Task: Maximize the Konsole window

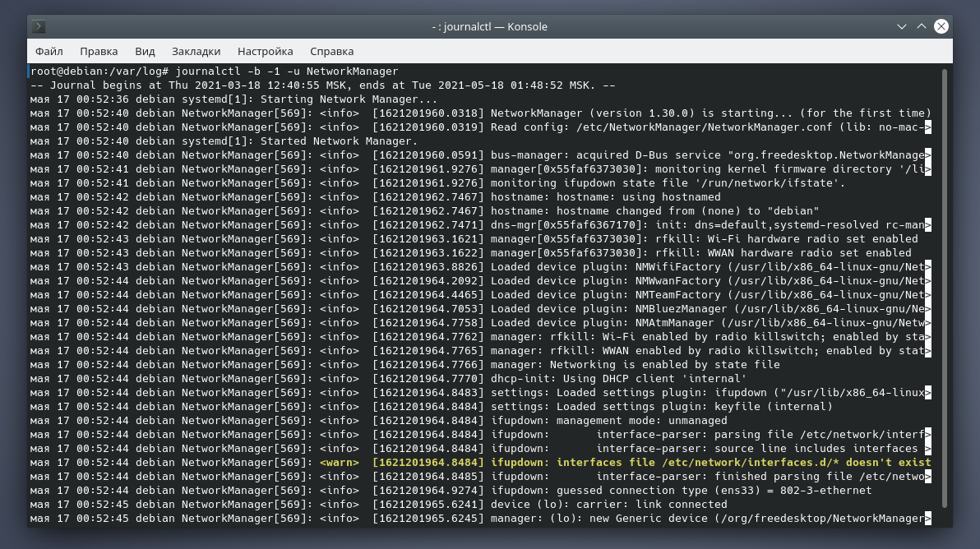Action: (922, 26)
